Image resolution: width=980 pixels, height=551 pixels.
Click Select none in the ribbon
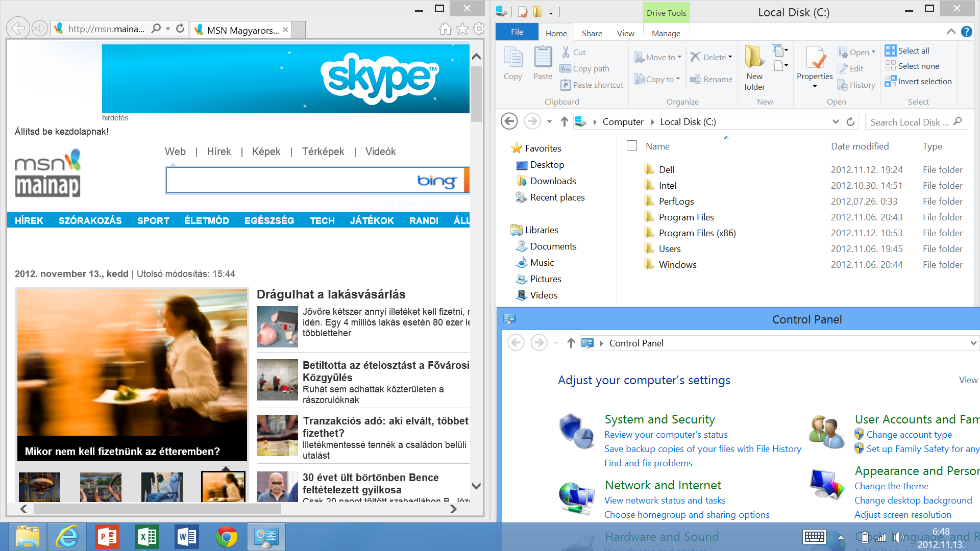pos(912,66)
